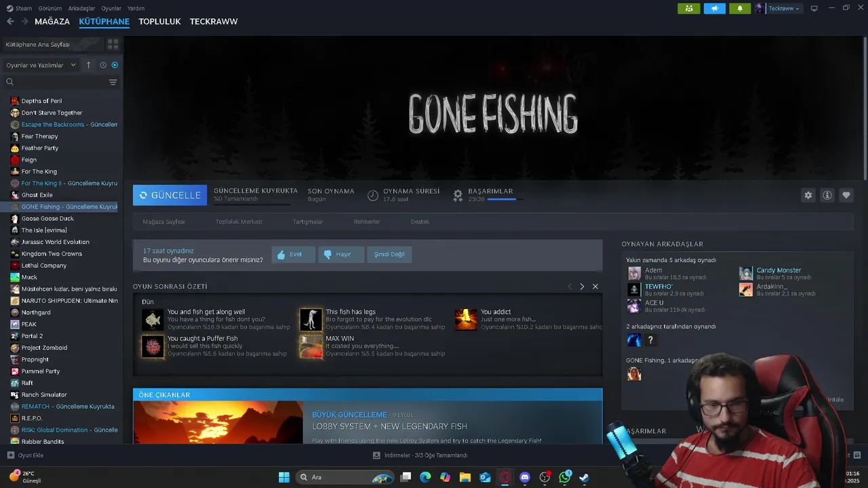The width and height of the screenshot is (868, 488).
Task: Open the 'This fish has legs' achievement icon
Action: click(x=311, y=319)
